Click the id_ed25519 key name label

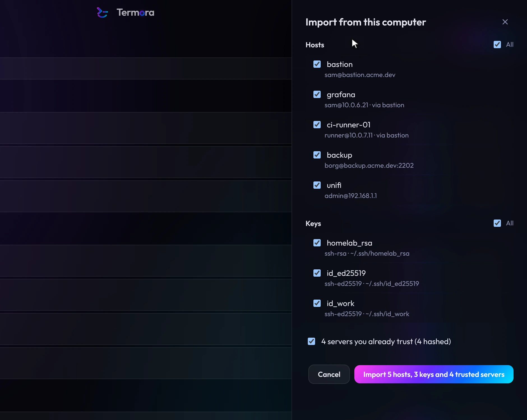346,273
